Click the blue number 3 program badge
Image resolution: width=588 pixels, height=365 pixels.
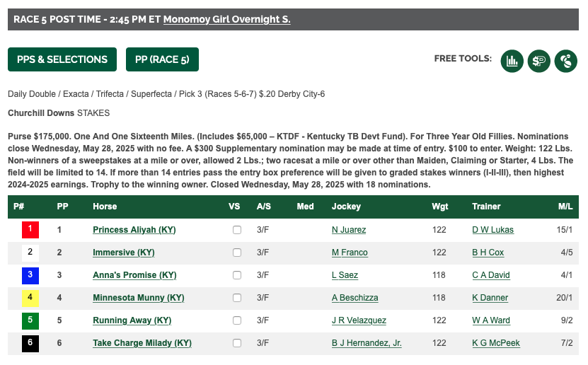[x=30, y=275]
